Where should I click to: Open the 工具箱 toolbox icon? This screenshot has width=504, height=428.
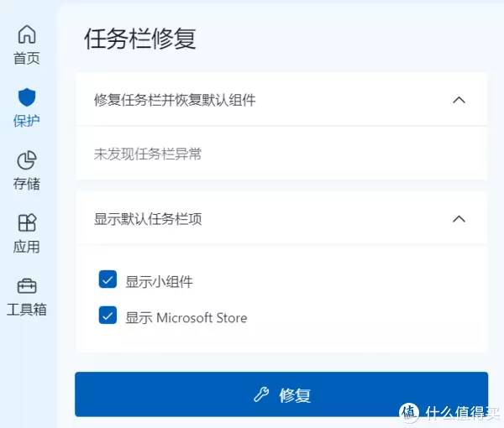click(27, 286)
